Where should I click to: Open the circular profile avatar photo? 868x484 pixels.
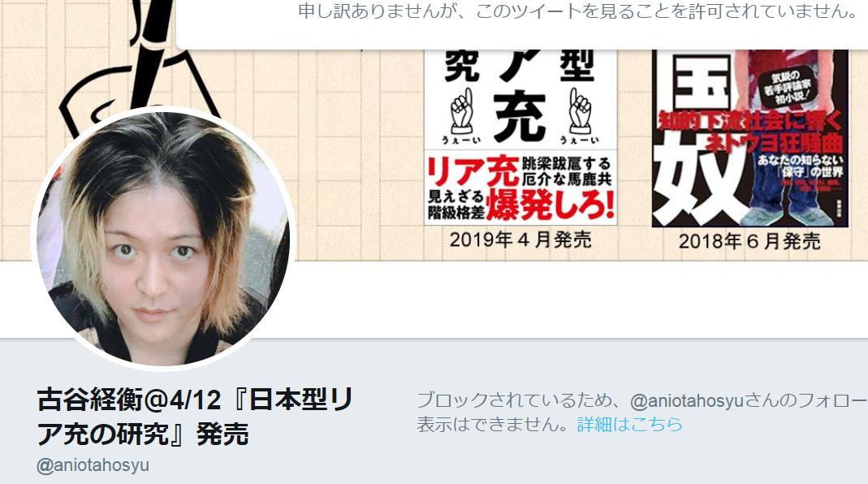tap(162, 239)
